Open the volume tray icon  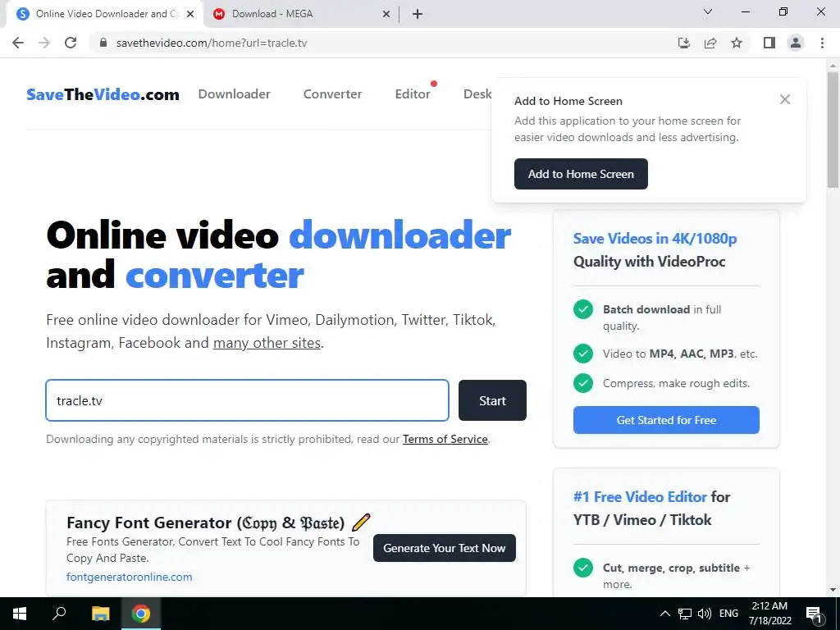705,614
